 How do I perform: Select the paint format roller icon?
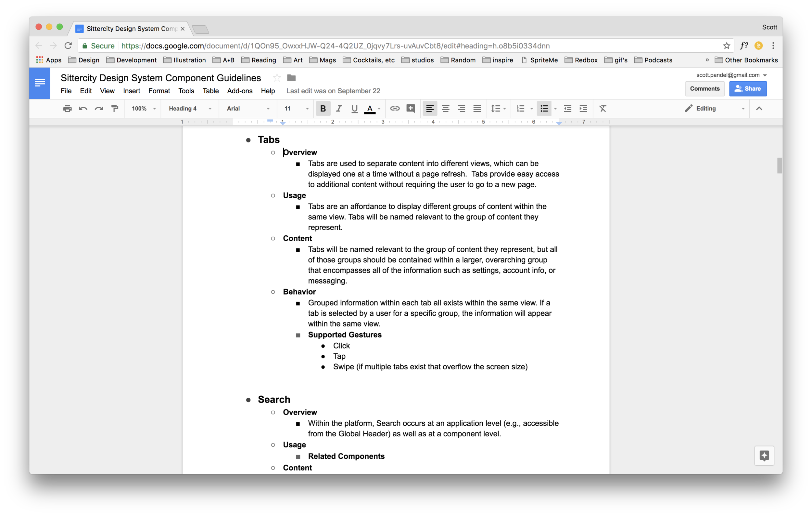click(115, 108)
